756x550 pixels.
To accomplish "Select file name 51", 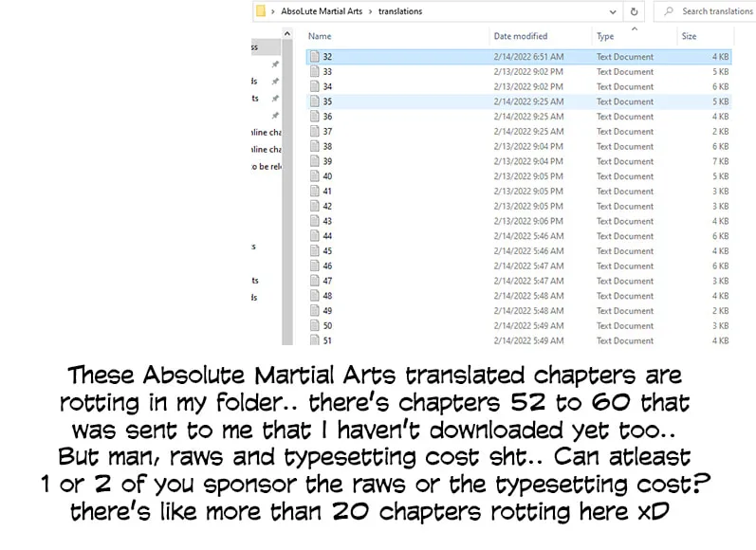I will (x=327, y=340).
